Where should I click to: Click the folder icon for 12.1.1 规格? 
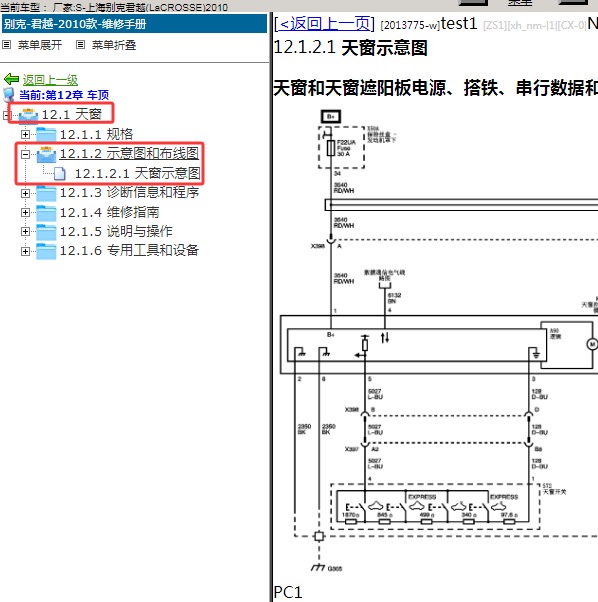coord(46,134)
